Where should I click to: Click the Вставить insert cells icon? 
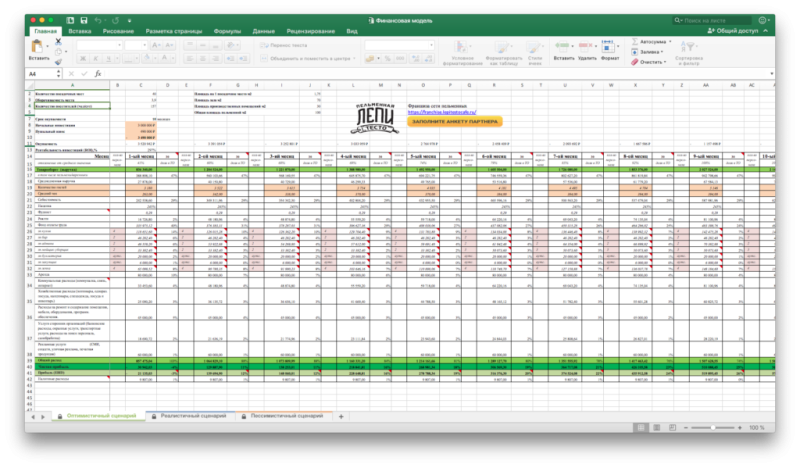point(563,47)
